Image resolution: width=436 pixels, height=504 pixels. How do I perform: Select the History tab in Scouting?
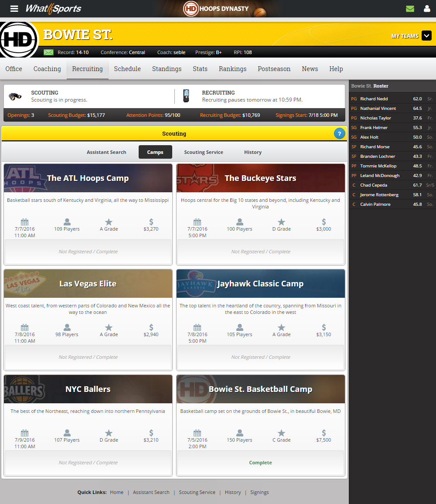tap(253, 152)
